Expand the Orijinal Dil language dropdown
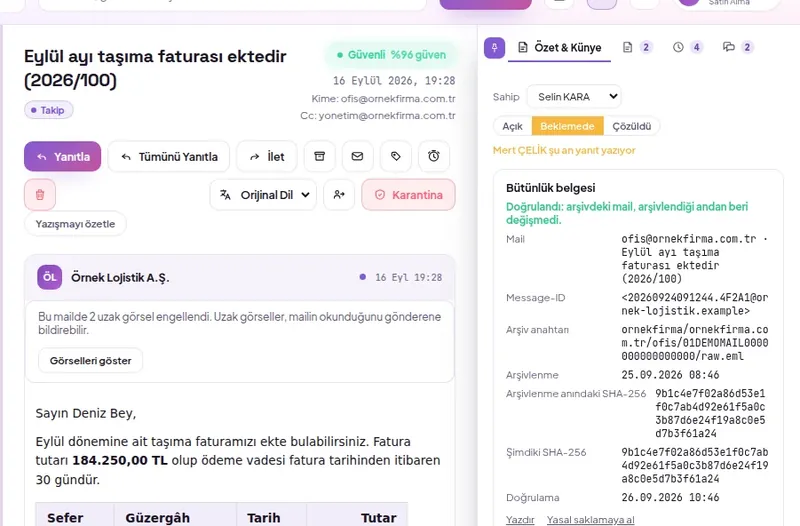800x526 pixels. (x=263, y=195)
